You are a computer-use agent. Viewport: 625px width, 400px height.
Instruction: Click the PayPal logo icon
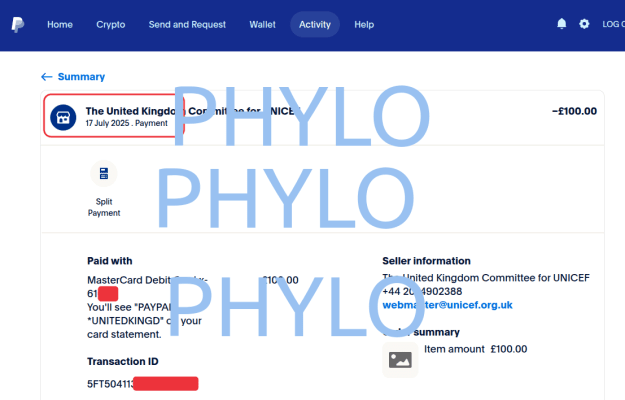pos(18,25)
